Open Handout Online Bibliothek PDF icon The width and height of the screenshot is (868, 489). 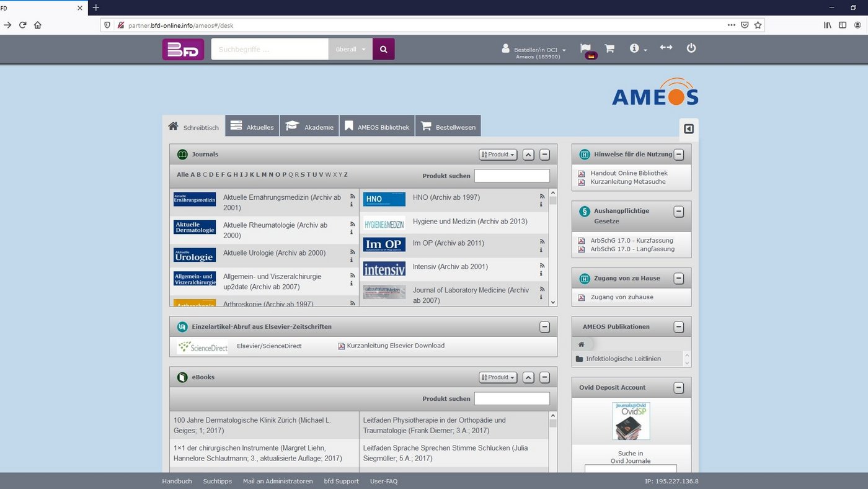click(582, 174)
